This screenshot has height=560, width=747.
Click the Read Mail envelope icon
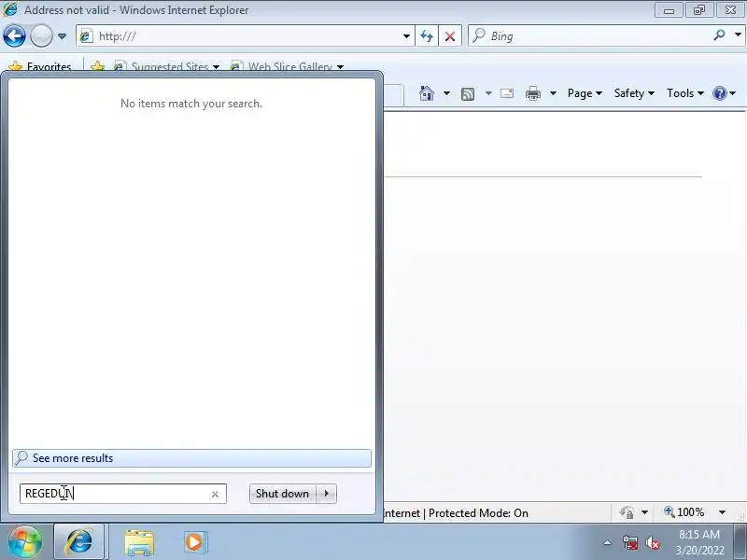point(507,93)
